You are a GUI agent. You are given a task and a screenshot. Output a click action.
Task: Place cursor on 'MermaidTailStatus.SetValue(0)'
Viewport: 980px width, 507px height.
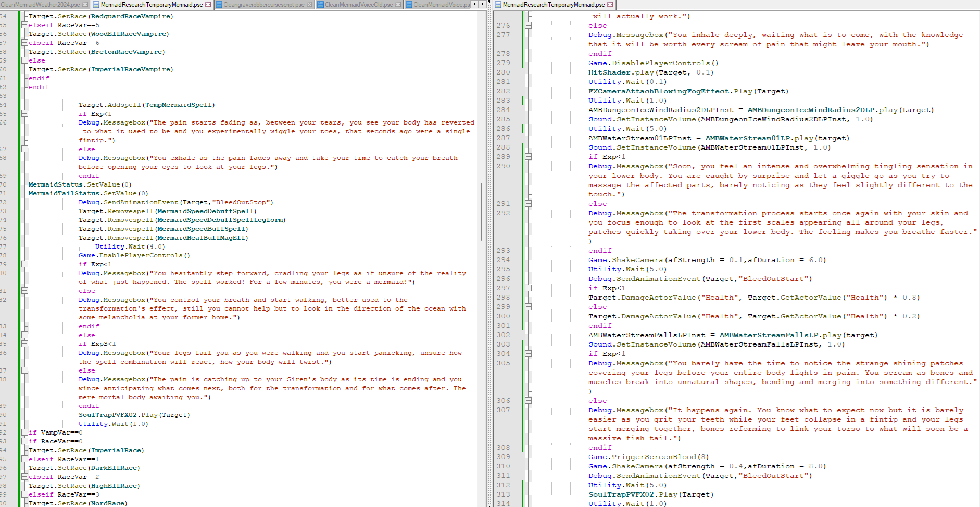(89, 193)
